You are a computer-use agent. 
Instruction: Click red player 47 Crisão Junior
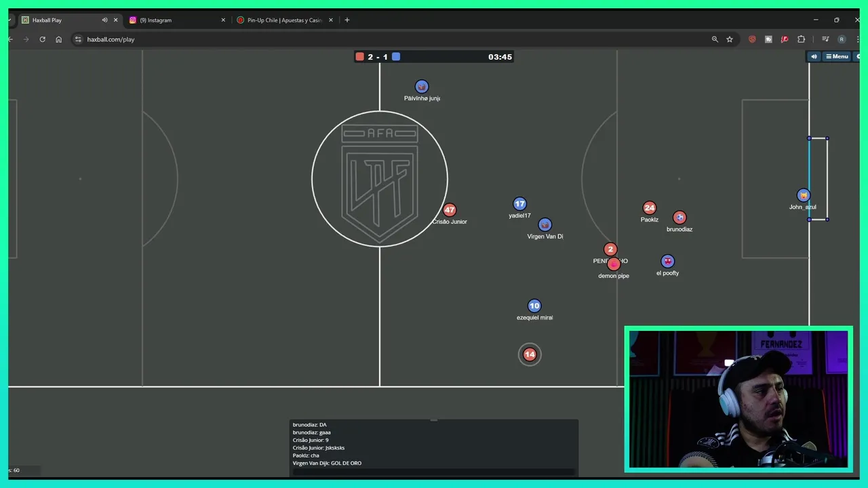[x=450, y=210]
